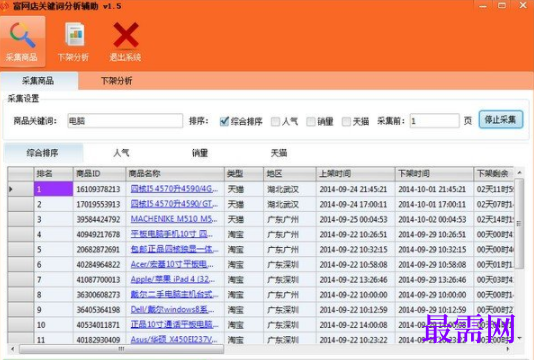Toggle the 综合排序 checkbox

(224, 121)
